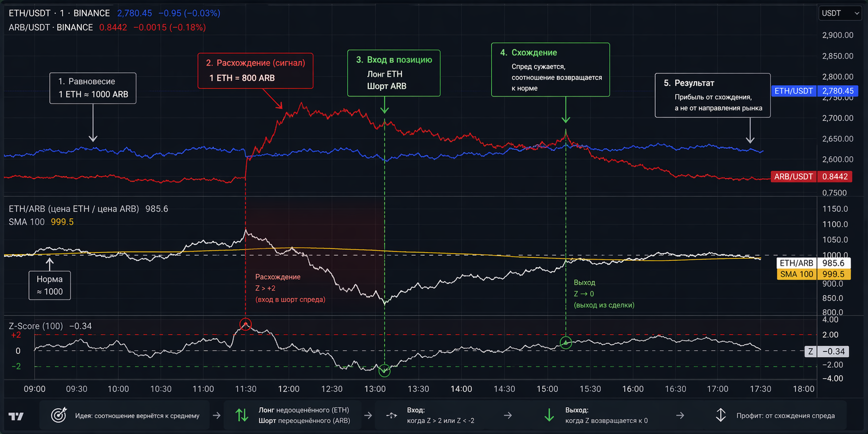Select the SMA 100 legend label

coord(26,222)
